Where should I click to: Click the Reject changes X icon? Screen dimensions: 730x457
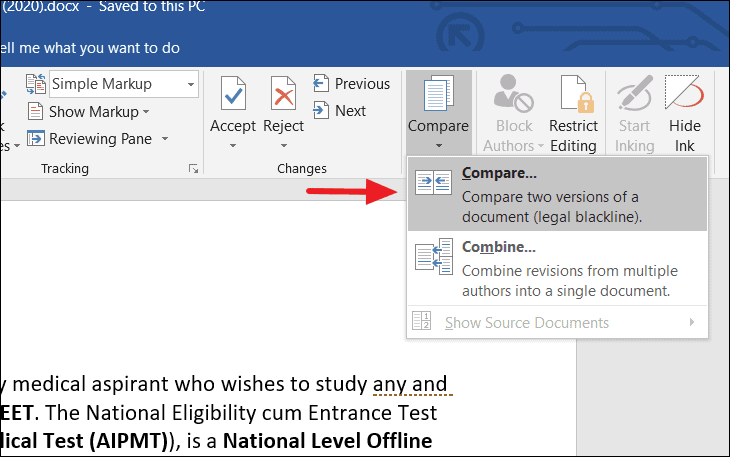283,95
